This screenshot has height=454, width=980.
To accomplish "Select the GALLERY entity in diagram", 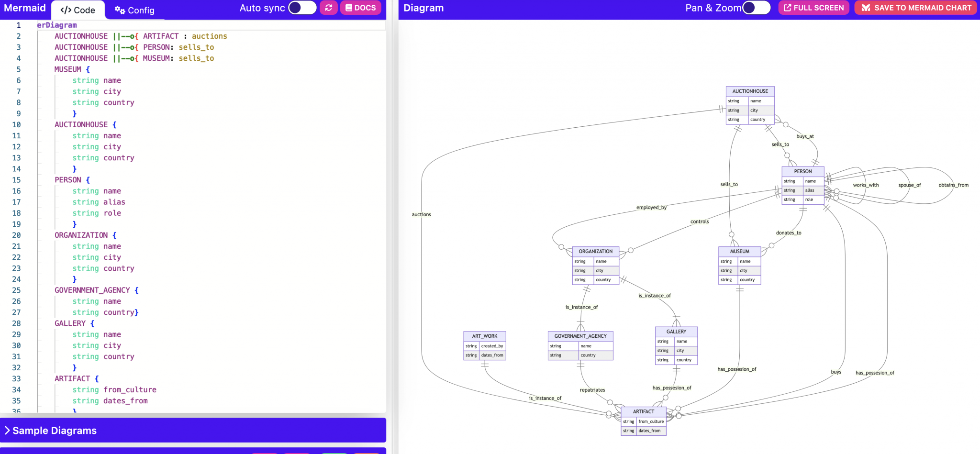I will point(676,332).
